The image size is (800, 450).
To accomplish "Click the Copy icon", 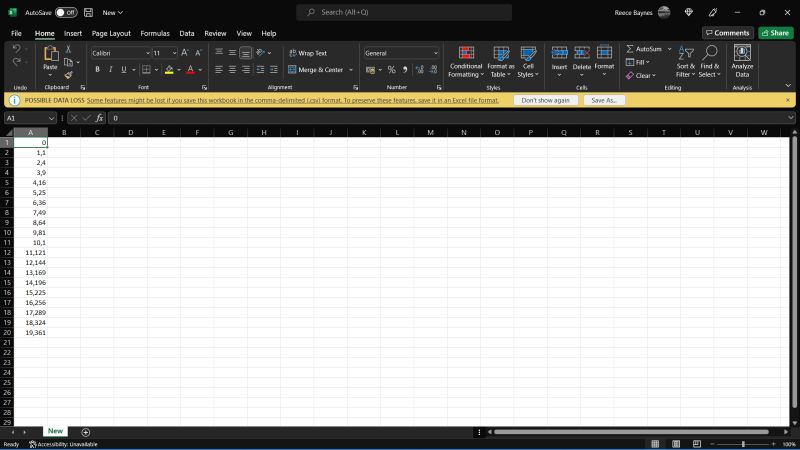I will click(68, 62).
